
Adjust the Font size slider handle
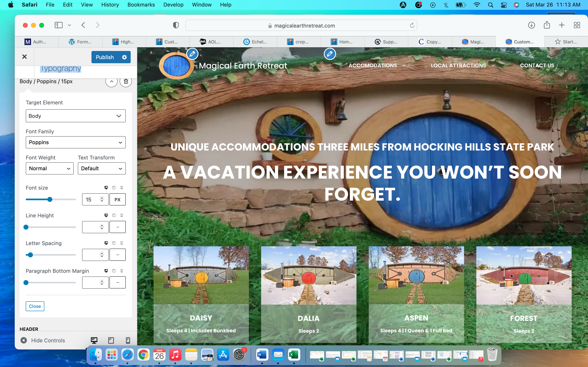pos(50,200)
